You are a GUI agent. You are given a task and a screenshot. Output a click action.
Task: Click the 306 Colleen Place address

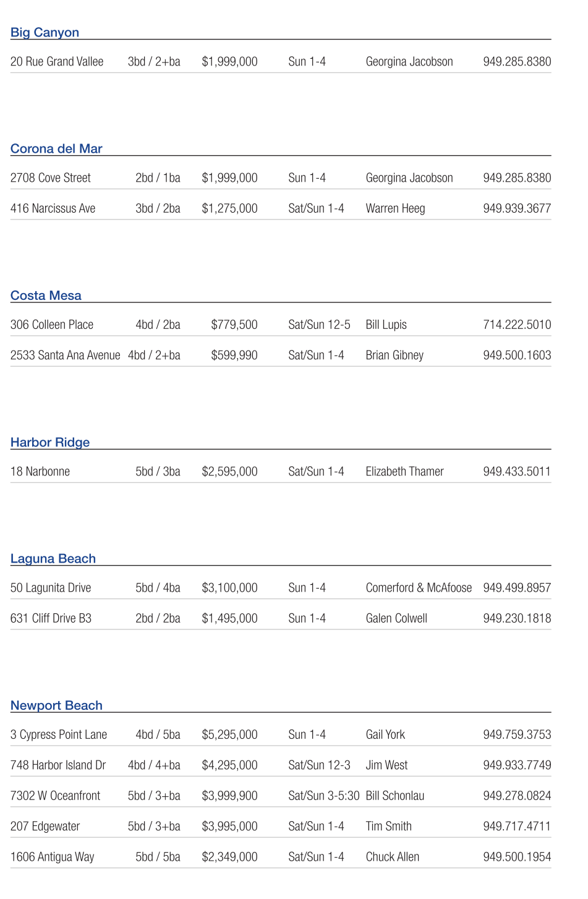point(52,325)
